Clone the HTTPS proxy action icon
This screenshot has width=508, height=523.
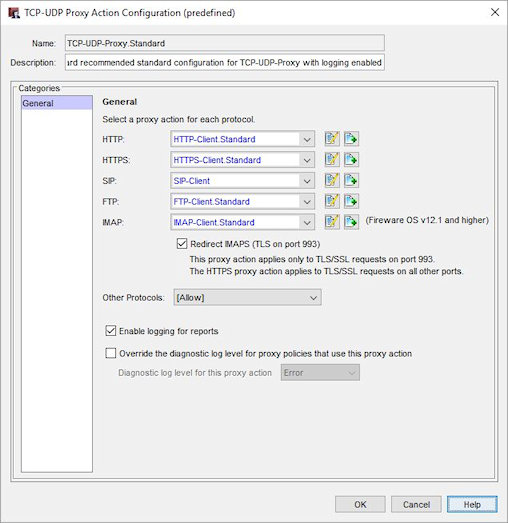[351, 160]
